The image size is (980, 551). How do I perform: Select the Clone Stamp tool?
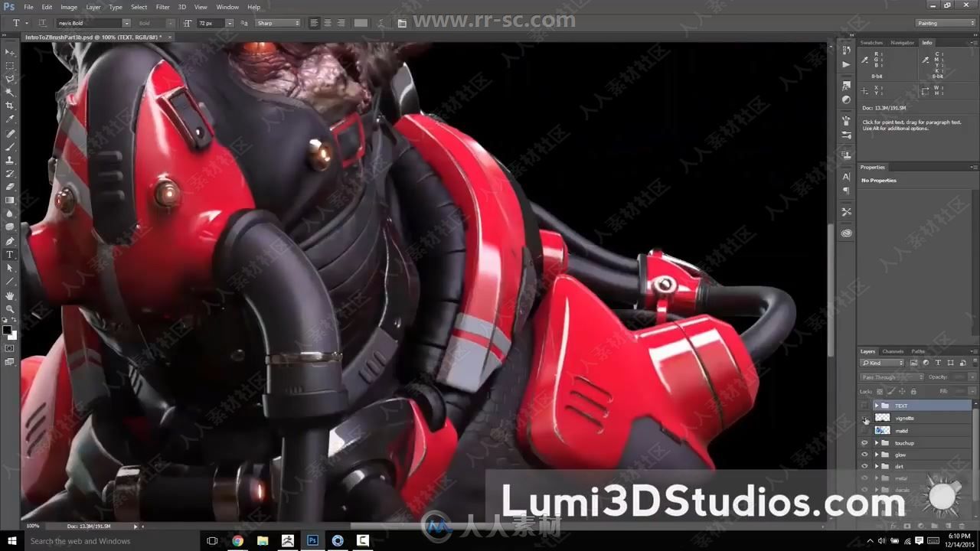[10, 160]
